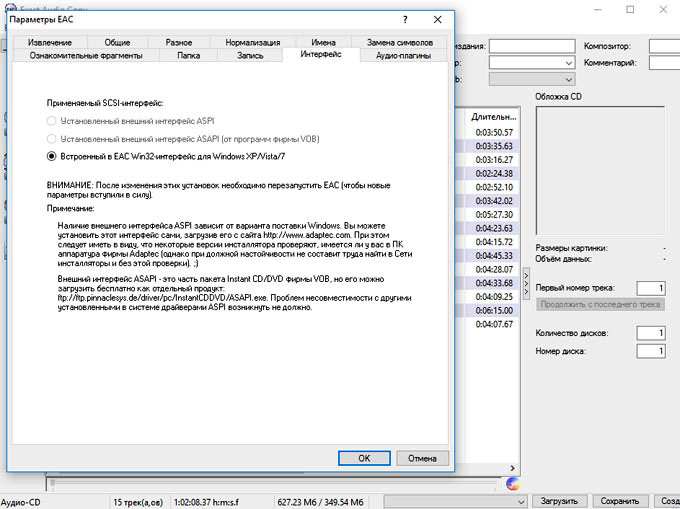The width and height of the screenshot is (680, 509).
Task: Close the Параметры EAC dialog
Action: 437,19
